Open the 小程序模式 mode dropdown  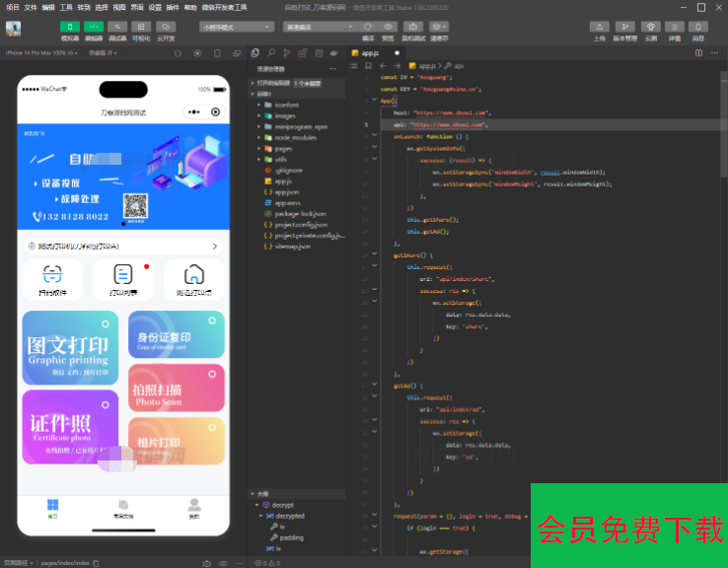(x=237, y=27)
